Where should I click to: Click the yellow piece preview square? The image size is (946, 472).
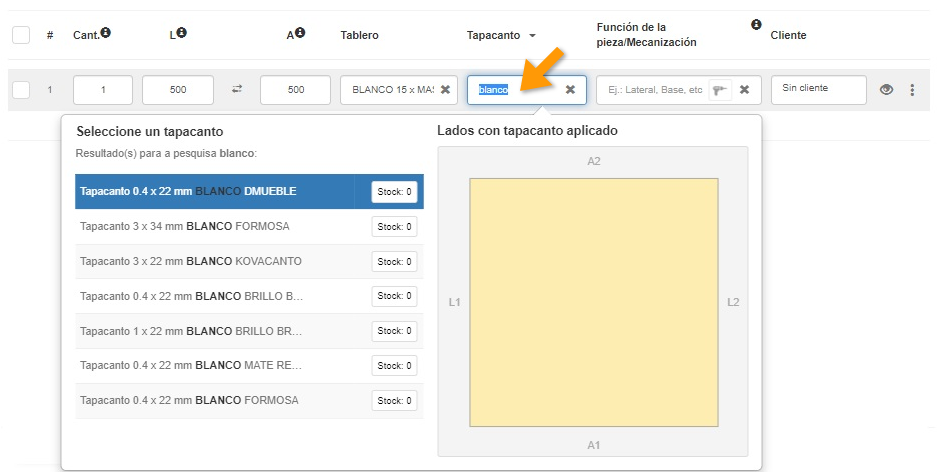pos(594,302)
